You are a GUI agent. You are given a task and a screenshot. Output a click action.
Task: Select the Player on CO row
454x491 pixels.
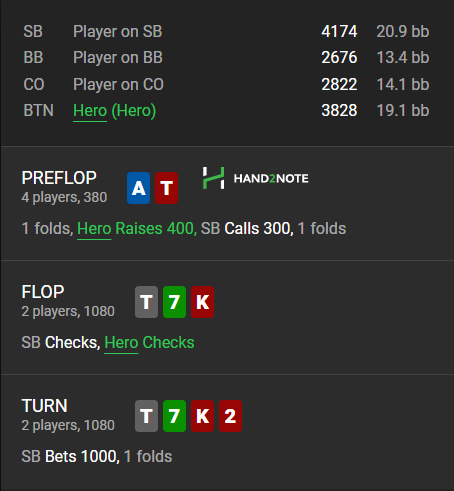[226, 84]
